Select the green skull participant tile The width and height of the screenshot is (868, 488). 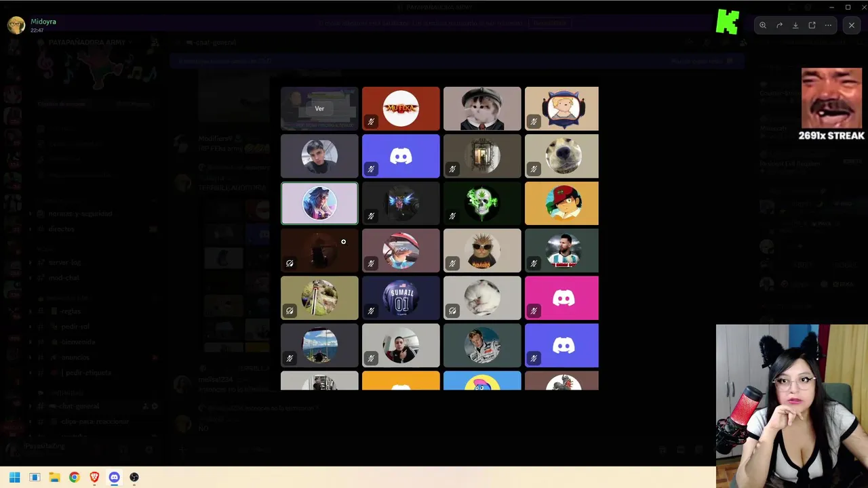click(482, 203)
